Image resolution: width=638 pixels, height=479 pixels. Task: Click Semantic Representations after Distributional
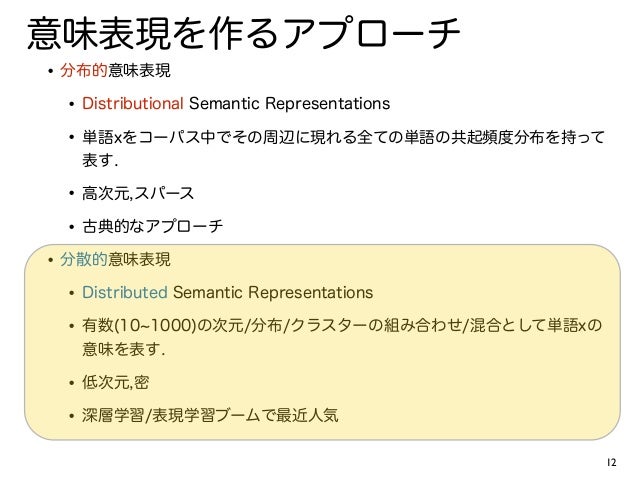pos(289,104)
